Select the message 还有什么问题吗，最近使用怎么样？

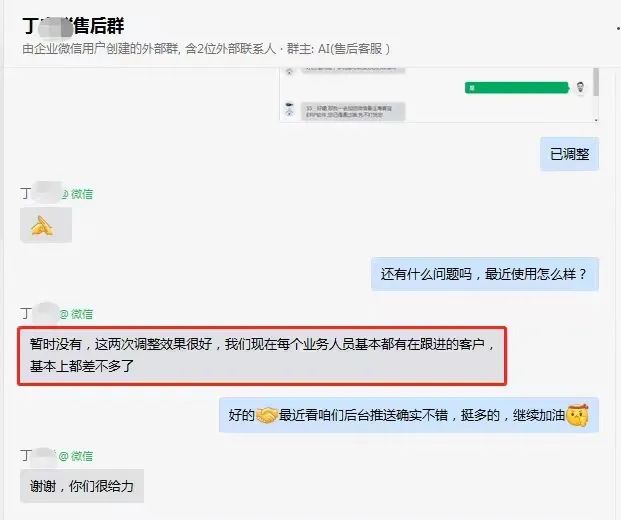coord(485,274)
